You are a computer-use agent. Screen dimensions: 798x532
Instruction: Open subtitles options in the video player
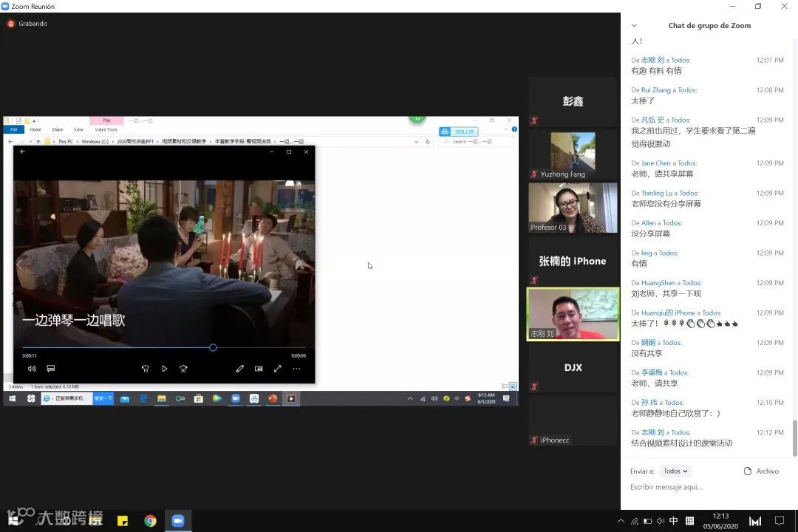click(x=51, y=369)
